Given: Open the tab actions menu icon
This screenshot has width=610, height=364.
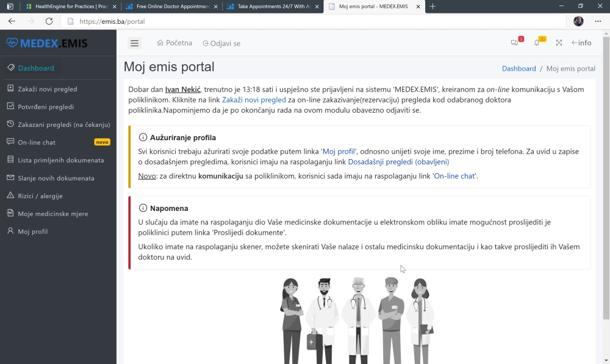Looking at the screenshot, I should [x=10, y=6].
